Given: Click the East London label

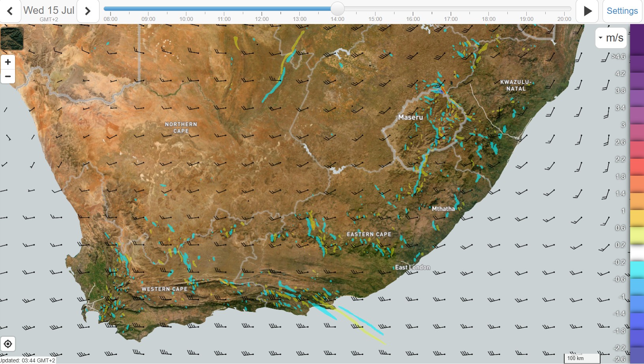Looking at the screenshot, I should click(413, 267).
